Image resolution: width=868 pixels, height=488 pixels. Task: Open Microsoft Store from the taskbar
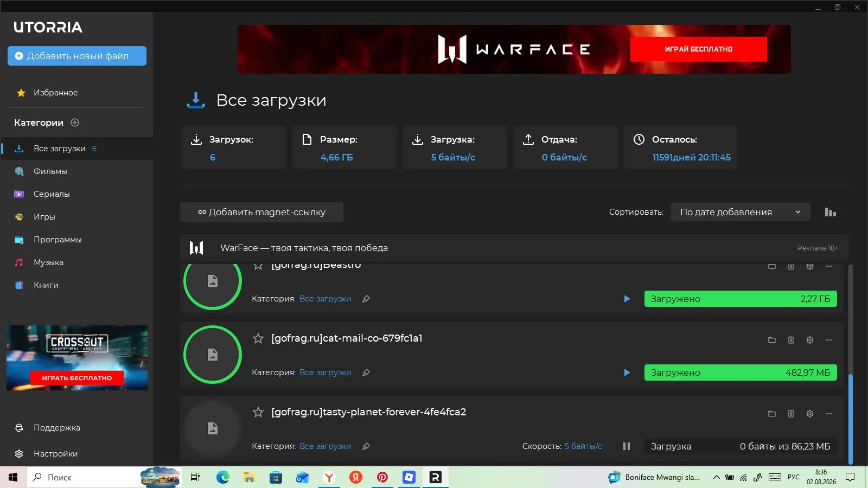point(276,477)
